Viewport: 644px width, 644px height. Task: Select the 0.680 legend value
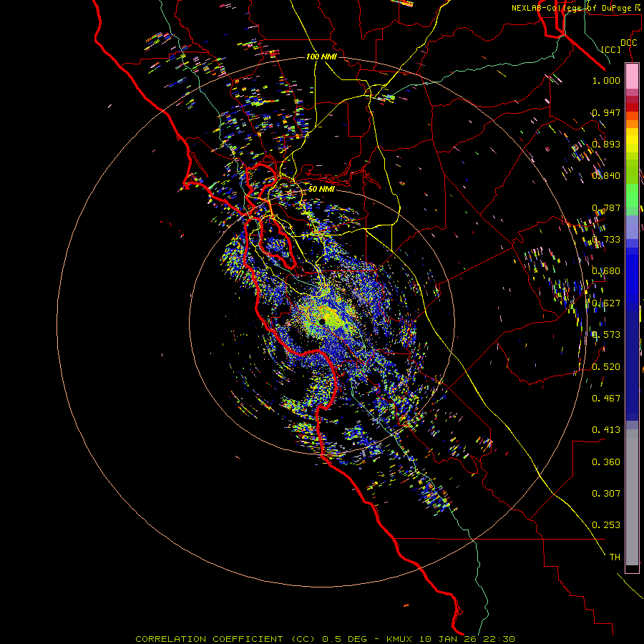pyautogui.click(x=606, y=271)
